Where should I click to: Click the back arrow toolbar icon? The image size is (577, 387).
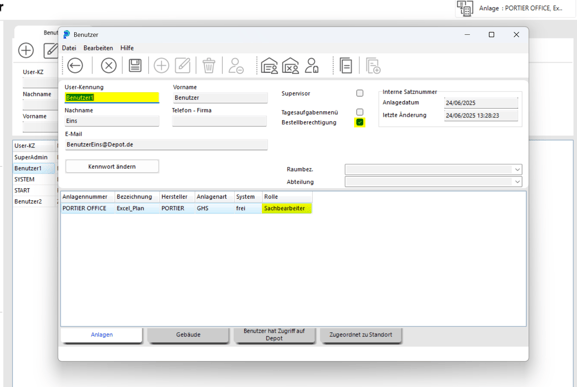click(x=75, y=66)
